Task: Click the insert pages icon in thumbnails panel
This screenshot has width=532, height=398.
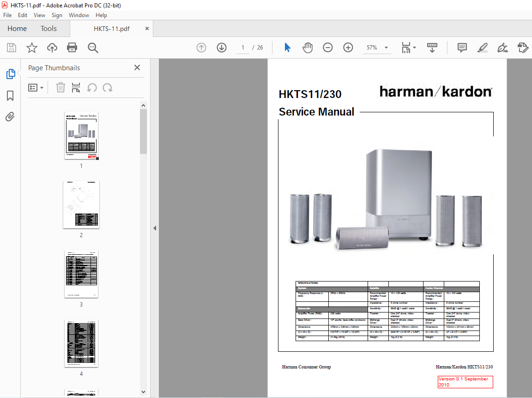Action: click(76, 88)
